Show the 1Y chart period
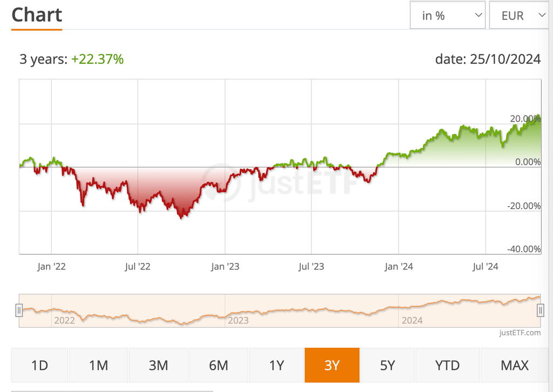The height and width of the screenshot is (392, 553). [276, 366]
